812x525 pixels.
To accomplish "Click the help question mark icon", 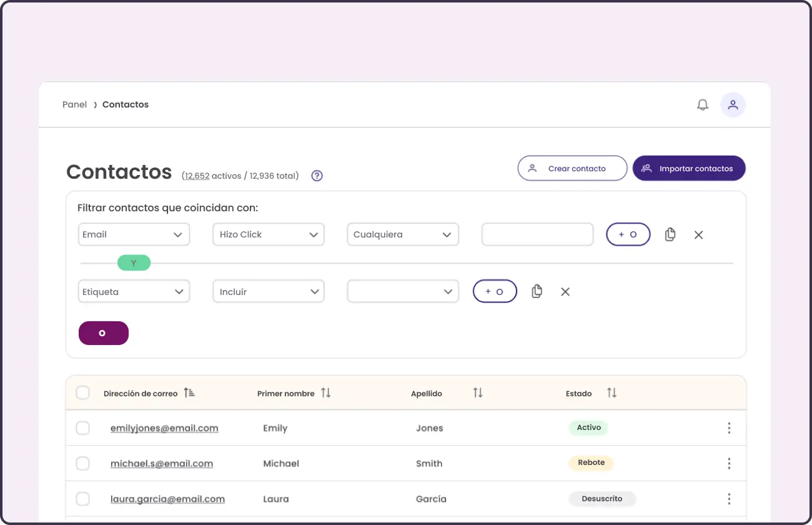I will [x=317, y=176].
